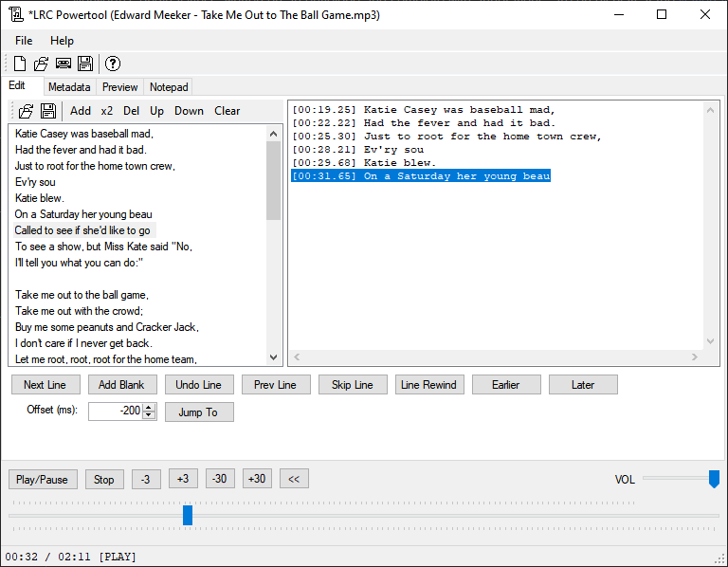Move line Up in lyrics toolbar
Viewport: 728px width, 567px height.
[x=156, y=111]
